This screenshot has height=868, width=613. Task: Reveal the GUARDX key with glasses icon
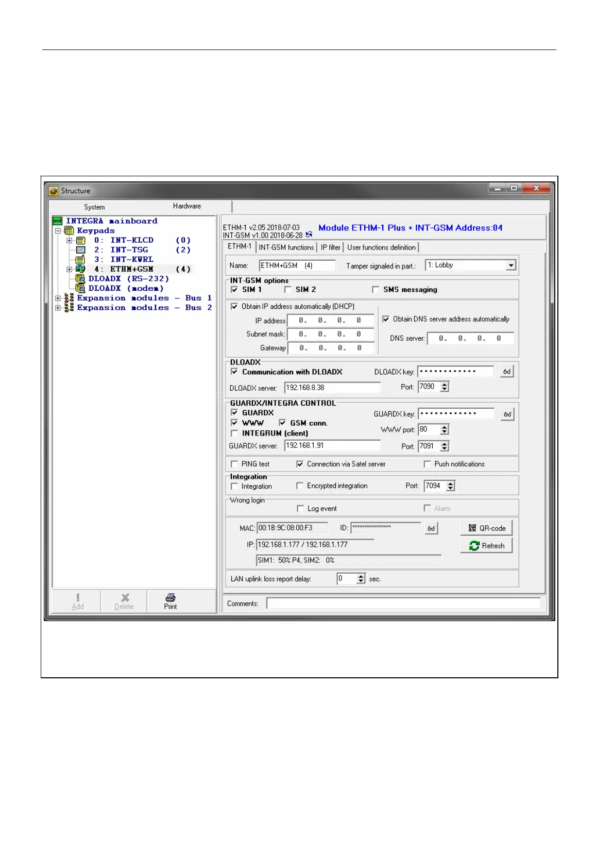click(x=507, y=414)
